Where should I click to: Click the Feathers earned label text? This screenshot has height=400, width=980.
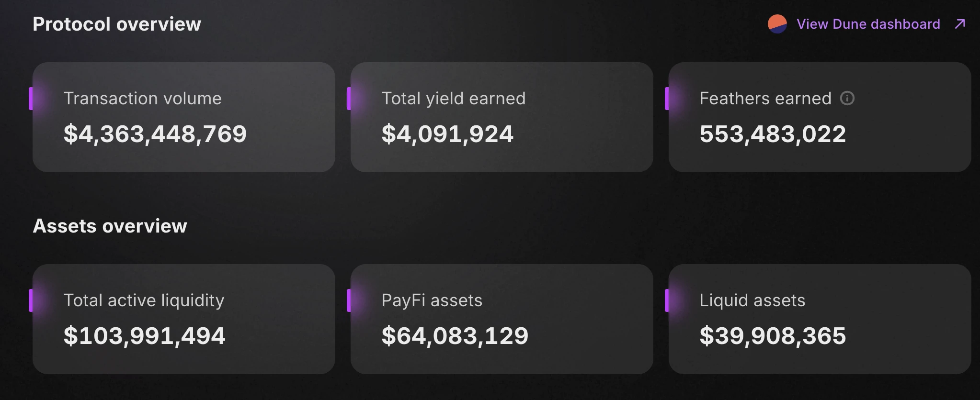click(765, 98)
